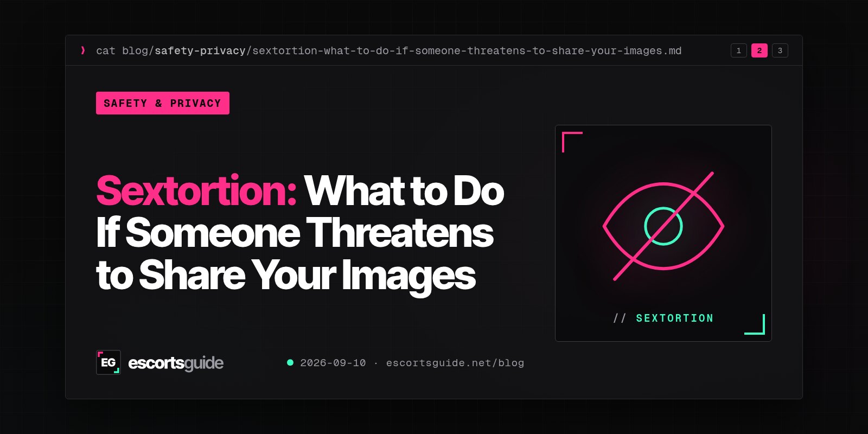Image resolution: width=868 pixels, height=434 pixels.
Task: Click 'safety-privacy' in the file path
Action: pos(200,51)
